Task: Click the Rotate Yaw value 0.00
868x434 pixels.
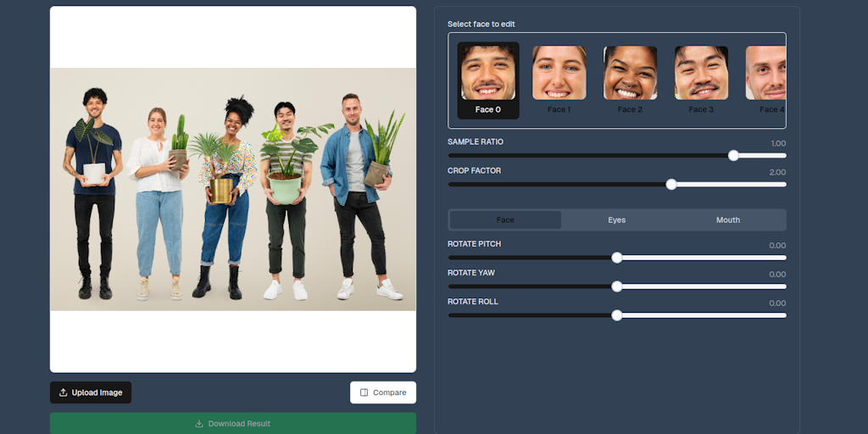Action: pos(778,274)
